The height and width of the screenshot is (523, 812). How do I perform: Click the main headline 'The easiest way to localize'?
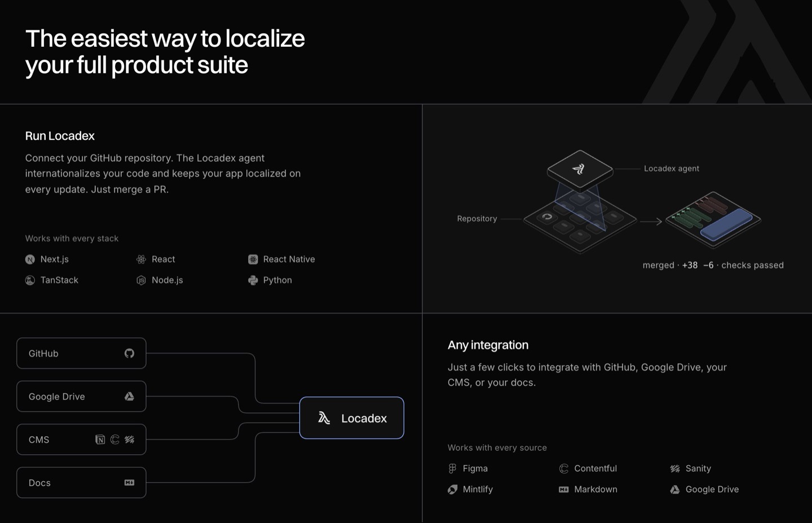(x=165, y=39)
